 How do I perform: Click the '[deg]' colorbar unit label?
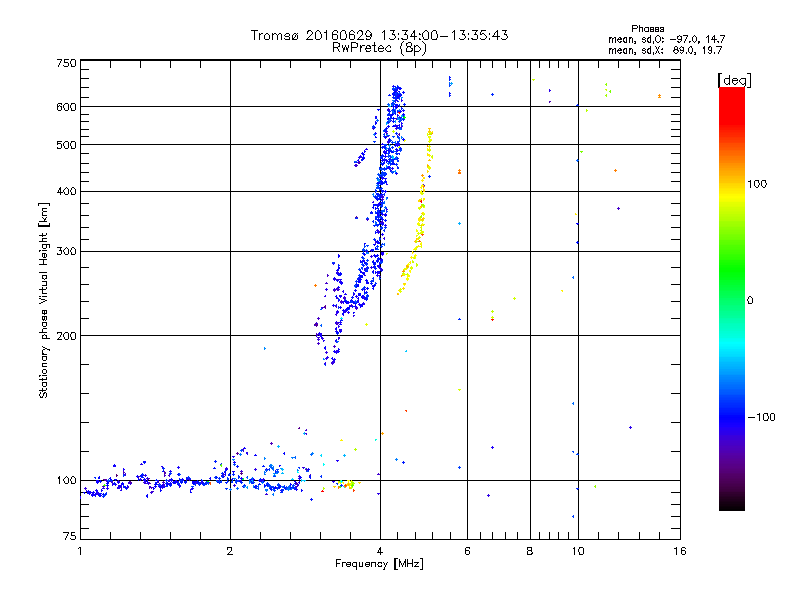click(x=734, y=80)
